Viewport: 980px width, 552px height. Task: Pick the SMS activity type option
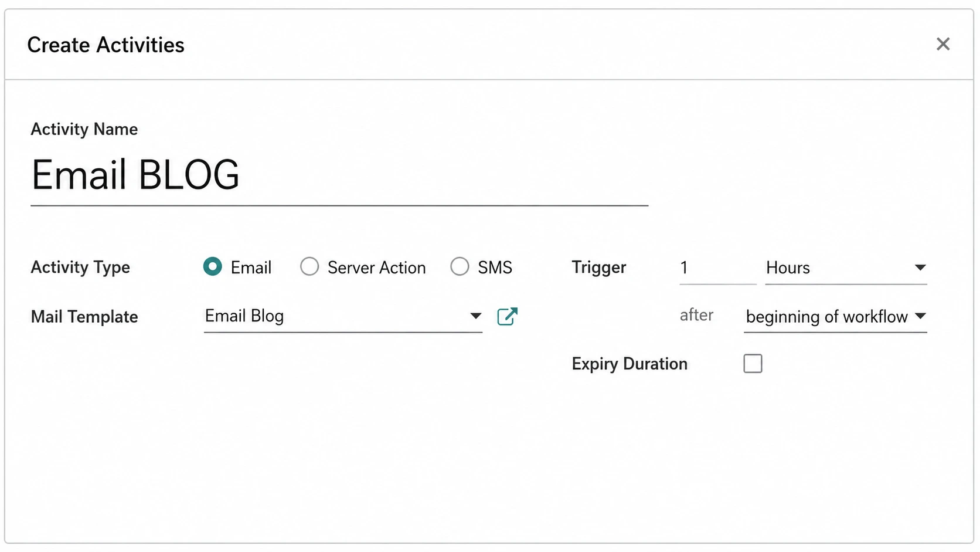coord(460,267)
